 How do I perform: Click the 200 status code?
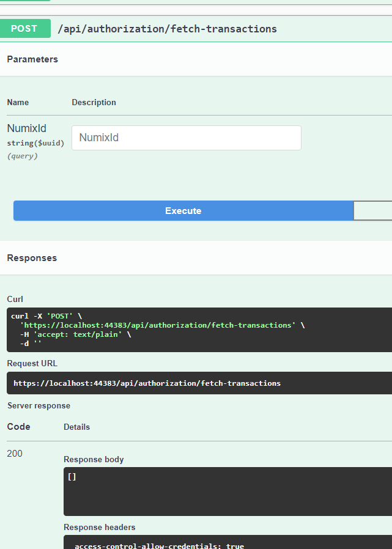click(15, 454)
